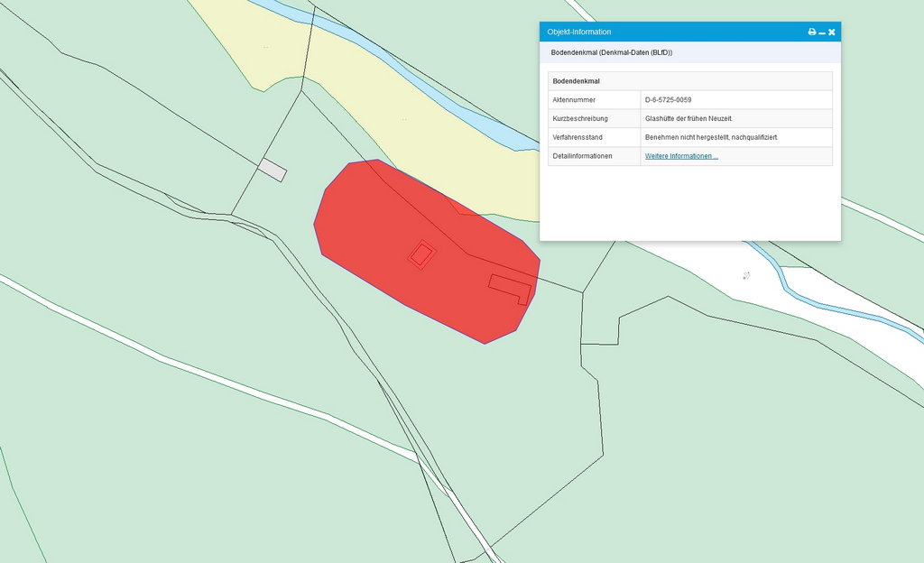Click the white road in the lower-left map
The width and height of the screenshot is (924, 563).
[180, 352]
